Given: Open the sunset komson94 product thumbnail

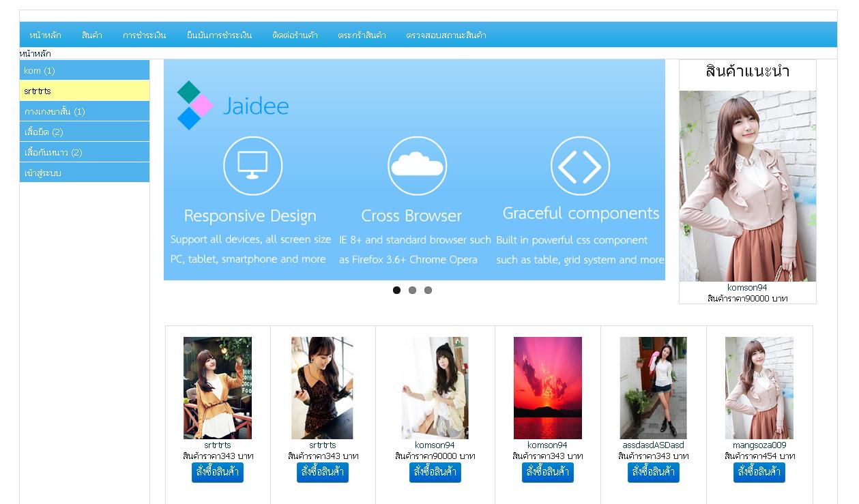Looking at the screenshot, I should click(548, 388).
